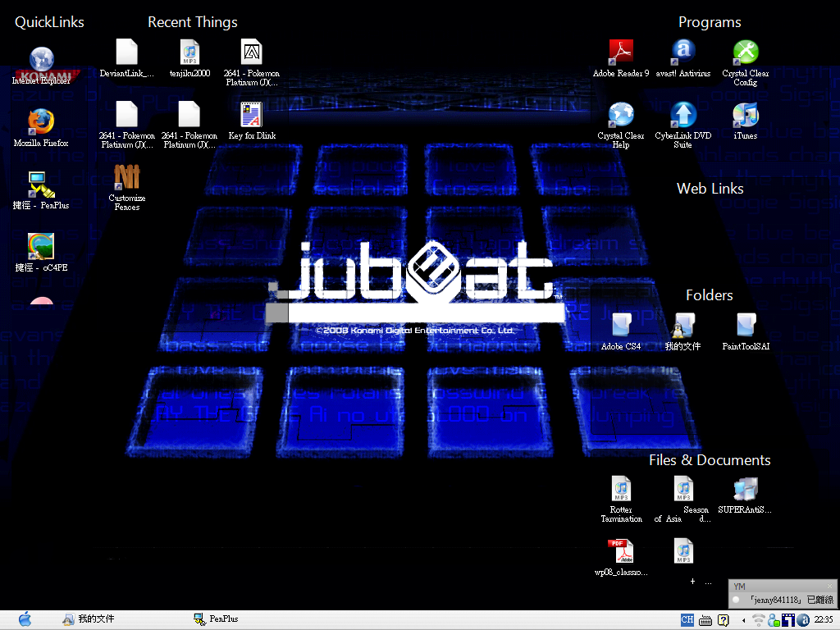Open the avast! tray icon
Screen dimensions: 840x630
[x=802, y=620]
